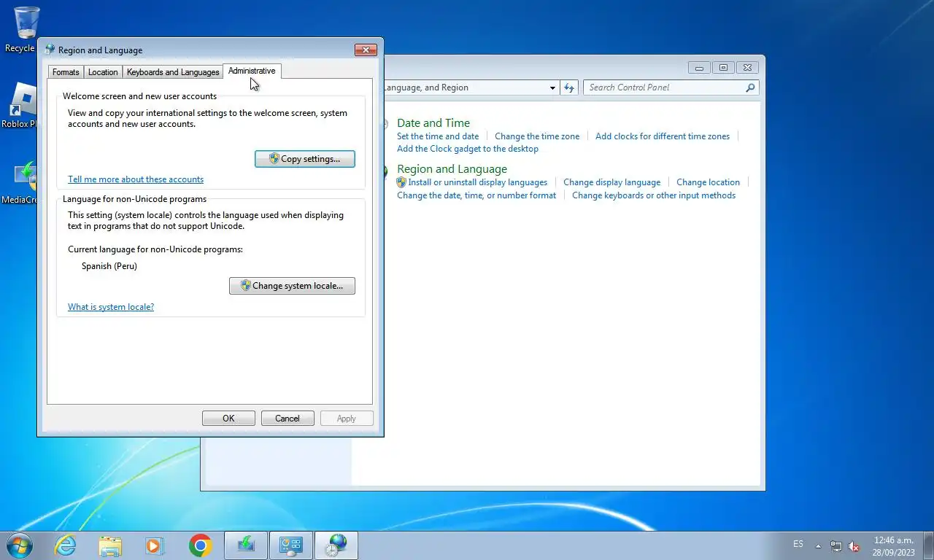Click the Spanish (Peru) locale text

(x=109, y=266)
